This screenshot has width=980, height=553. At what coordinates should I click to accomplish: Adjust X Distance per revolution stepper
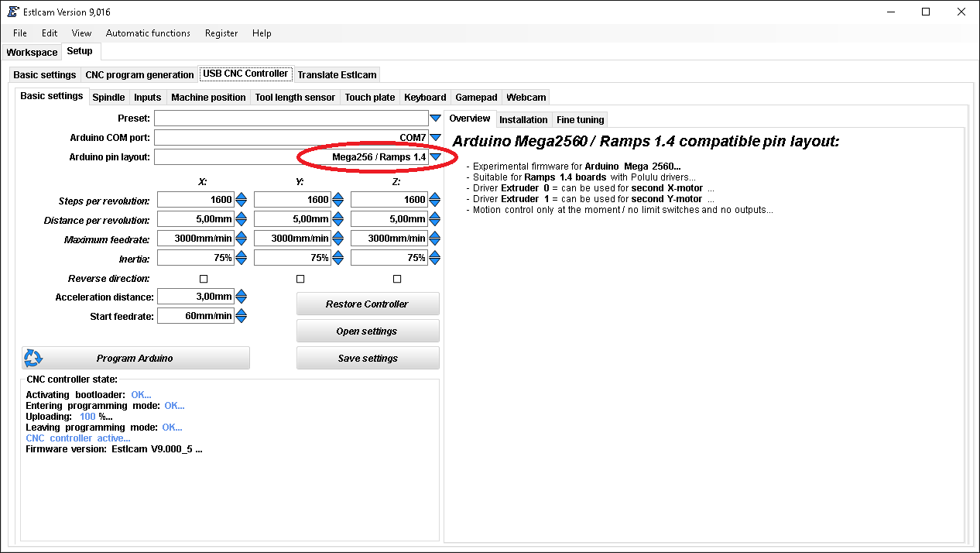click(x=241, y=219)
